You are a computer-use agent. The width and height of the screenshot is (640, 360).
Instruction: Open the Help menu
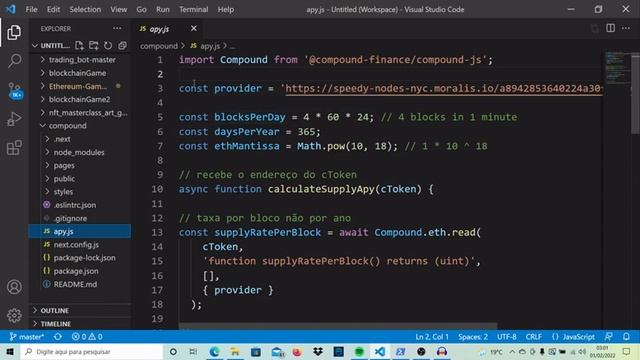pos(226,9)
